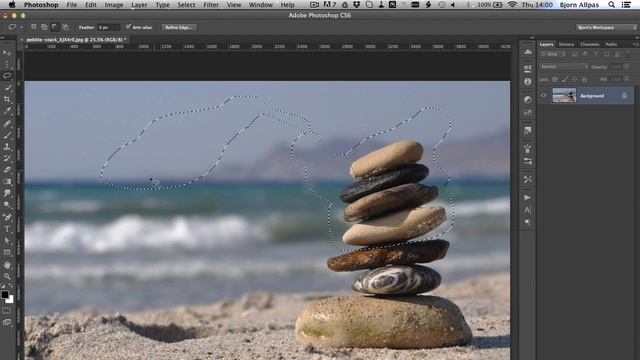Open the Histogram panel icon

tap(527, 52)
